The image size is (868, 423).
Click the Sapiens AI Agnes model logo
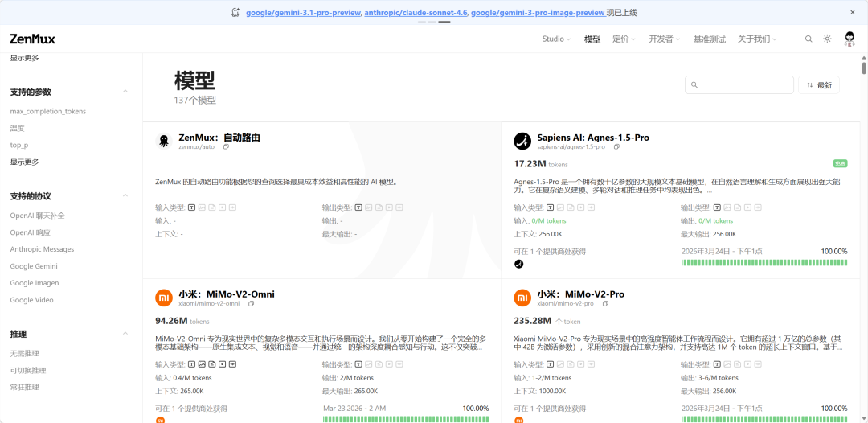pyautogui.click(x=522, y=141)
